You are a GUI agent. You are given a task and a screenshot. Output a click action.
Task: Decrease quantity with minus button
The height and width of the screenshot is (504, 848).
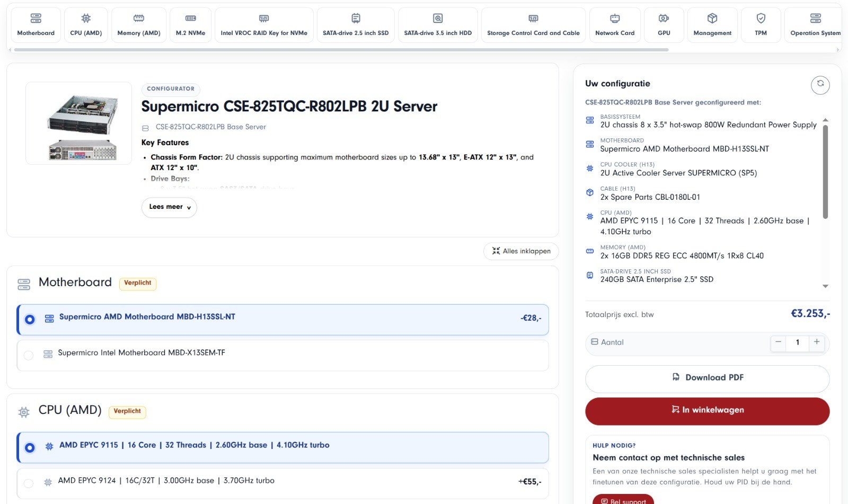[778, 342]
